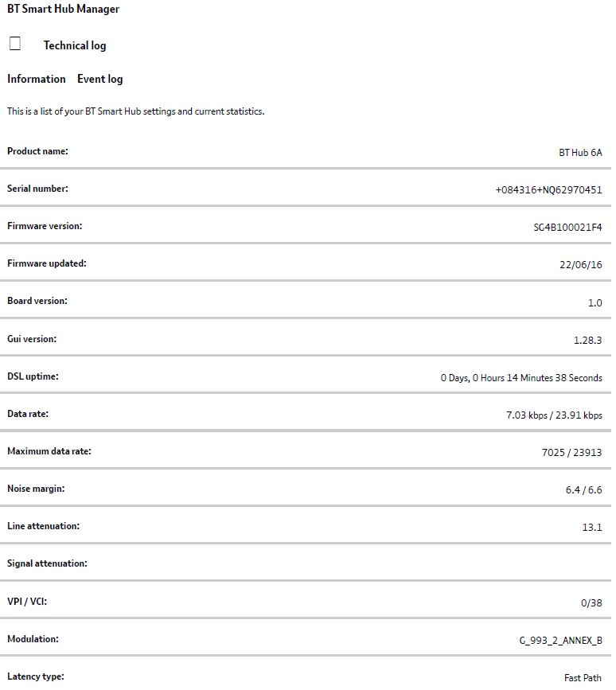
Task: Click the BT Smart Hub Manager title
Action: [x=63, y=10]
